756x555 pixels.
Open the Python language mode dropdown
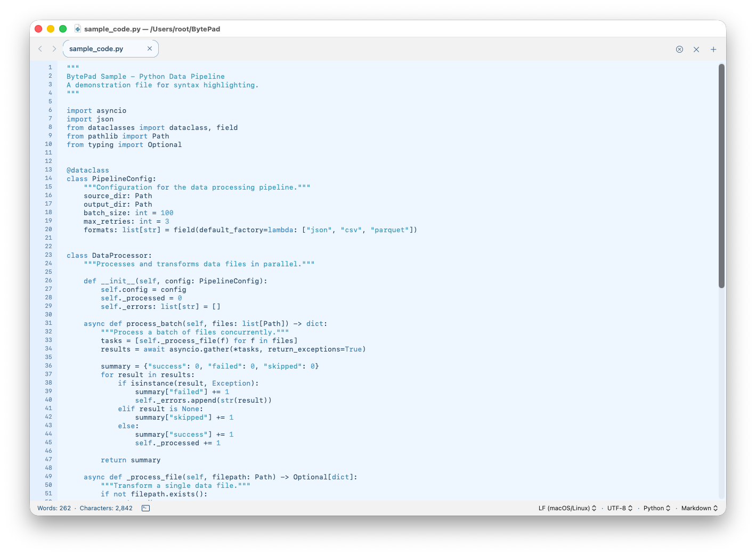[x=657, y=508]
